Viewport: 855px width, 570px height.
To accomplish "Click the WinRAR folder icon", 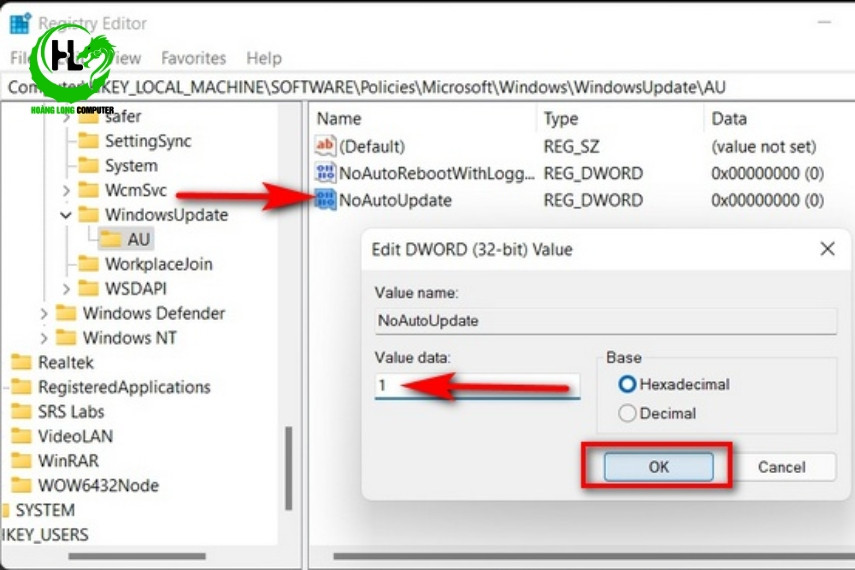I will [x=21, y=460].
